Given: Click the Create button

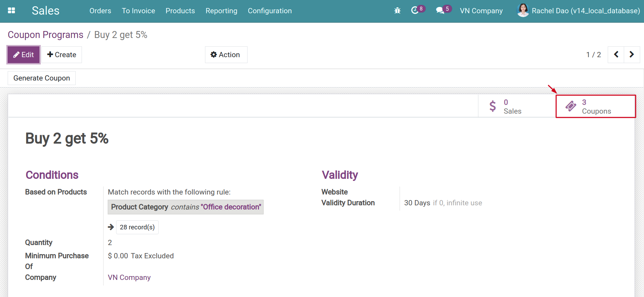Looking at the screenshot, I should coord(62,55).
